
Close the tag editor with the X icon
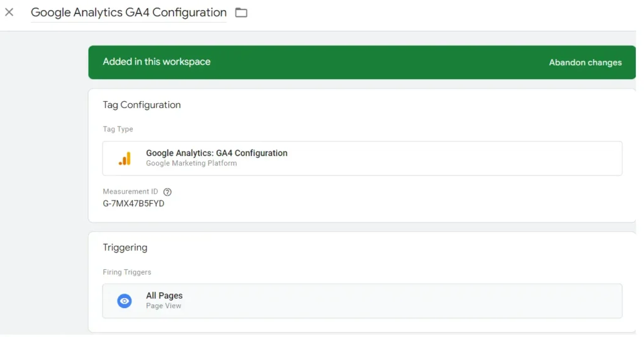click(9, 13)
